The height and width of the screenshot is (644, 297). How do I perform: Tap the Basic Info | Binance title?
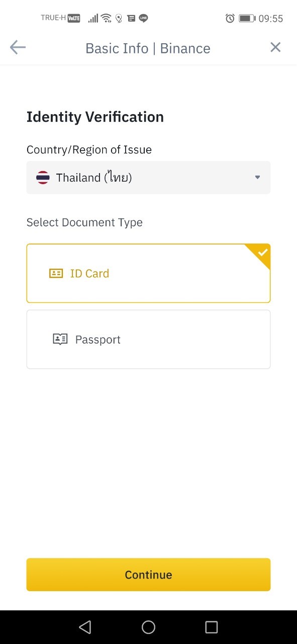point(148,48)
